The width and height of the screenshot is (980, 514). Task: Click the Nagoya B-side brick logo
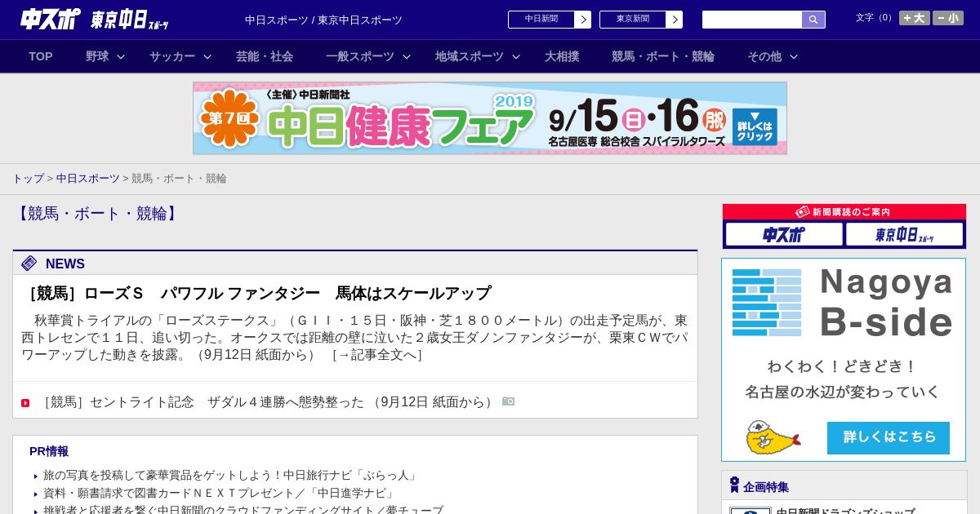pos(767,303)
